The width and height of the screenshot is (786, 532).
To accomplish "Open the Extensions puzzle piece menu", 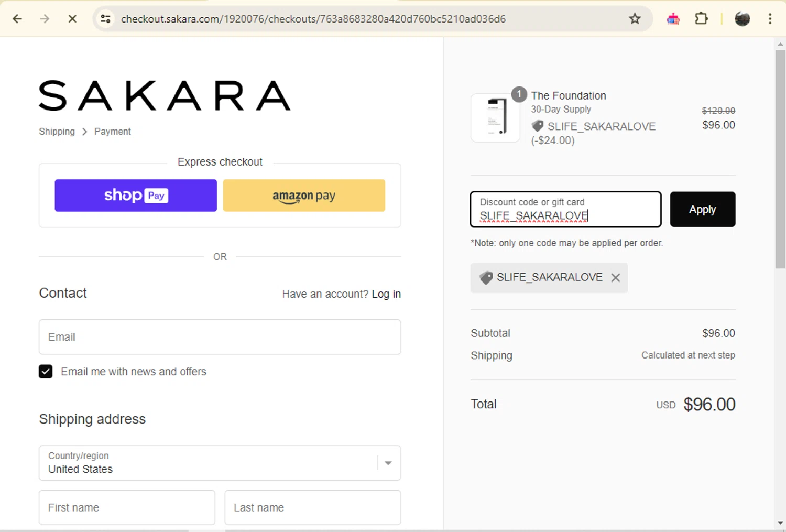I will click(701, 19).
